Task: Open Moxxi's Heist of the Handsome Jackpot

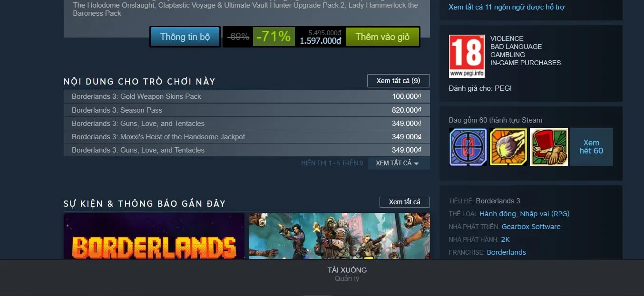Action: [246, 137]
